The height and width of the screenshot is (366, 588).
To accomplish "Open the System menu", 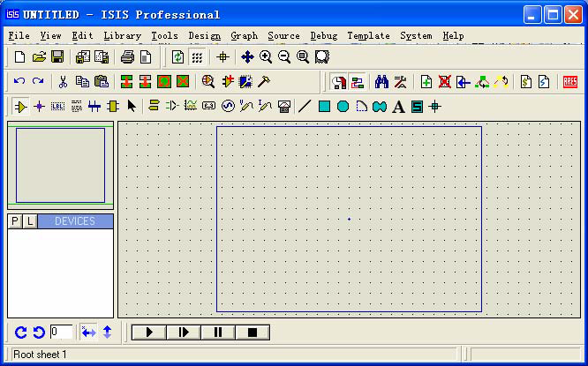I will pos(416,35).
